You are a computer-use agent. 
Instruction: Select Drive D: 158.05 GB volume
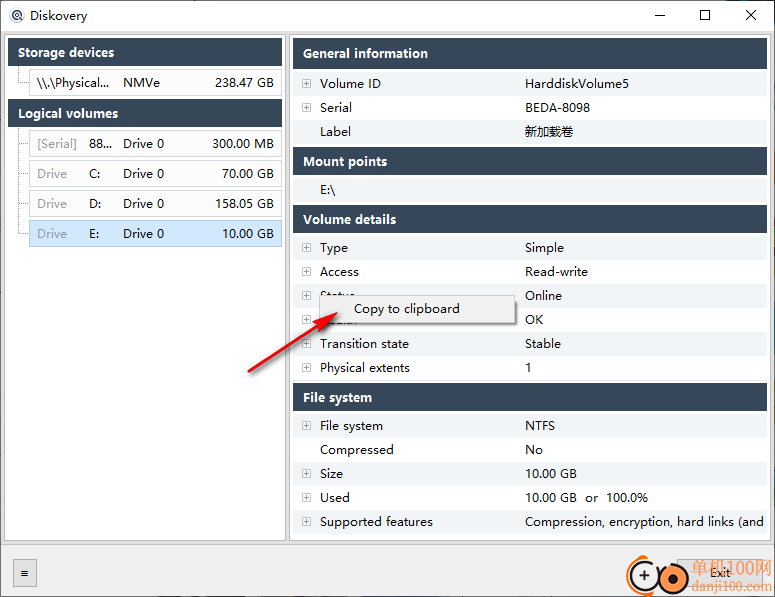[155, 204]
